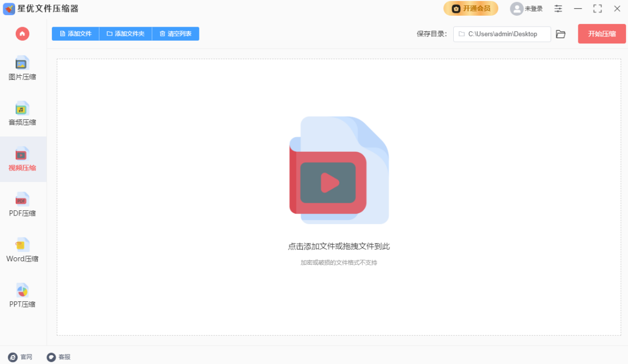
Task: Switch to 图片压缩 image compression mode
Action: 22,68
